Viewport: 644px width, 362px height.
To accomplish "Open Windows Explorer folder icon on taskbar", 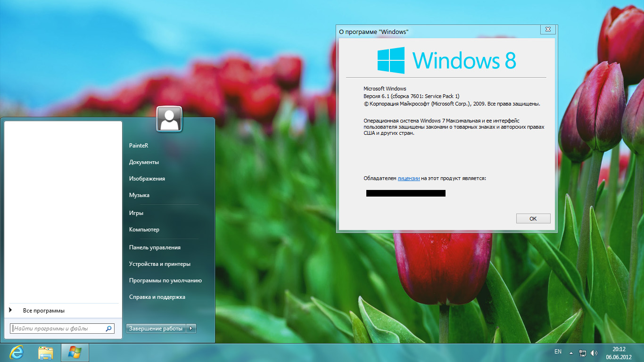I will pyautogui.click(x=46, y=352).
